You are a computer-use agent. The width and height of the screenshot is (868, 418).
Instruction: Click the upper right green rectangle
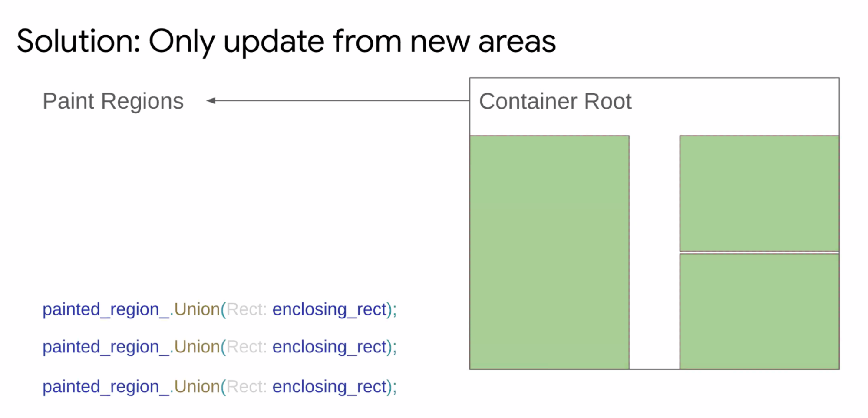[759, 193]
